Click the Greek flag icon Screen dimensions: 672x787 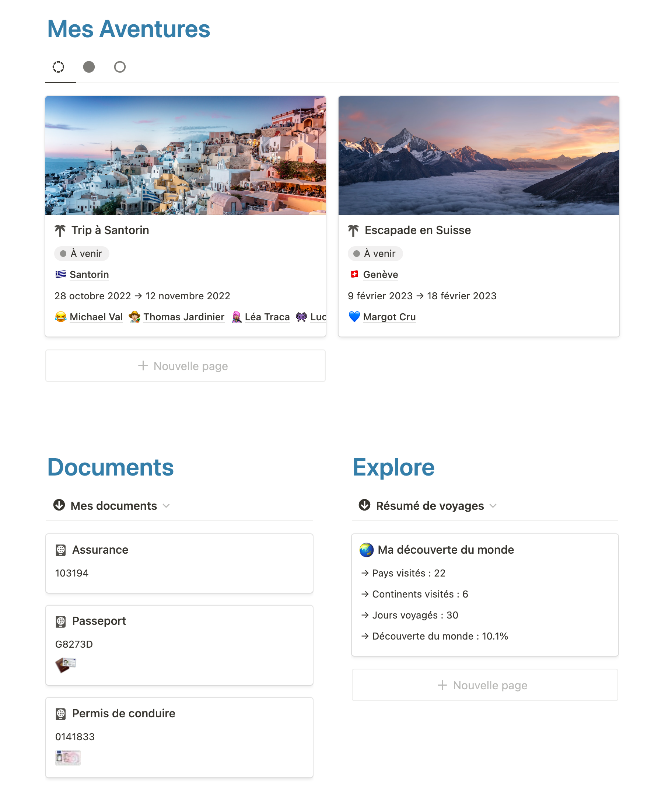(60, 274)
